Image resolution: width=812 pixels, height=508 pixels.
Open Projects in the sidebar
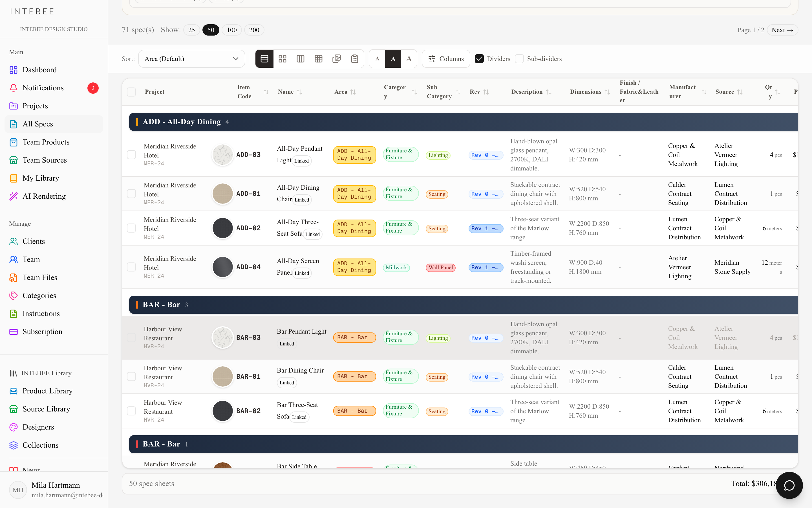point(54,106)
